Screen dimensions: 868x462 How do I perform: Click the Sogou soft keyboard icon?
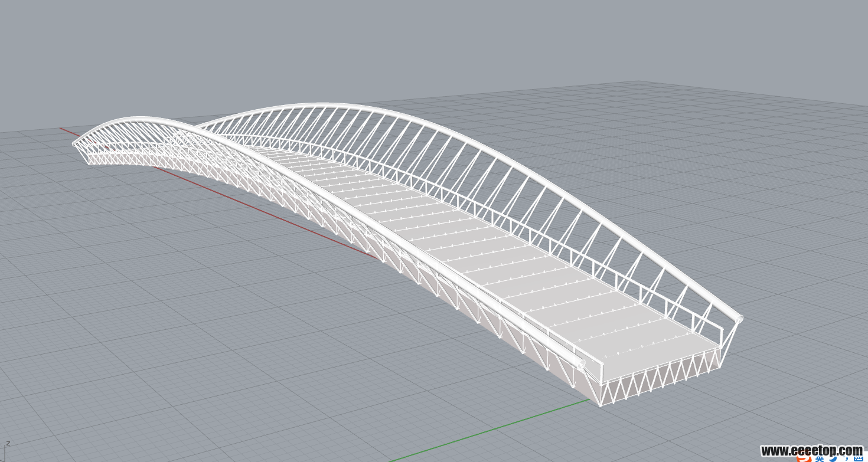click(858, 457)
